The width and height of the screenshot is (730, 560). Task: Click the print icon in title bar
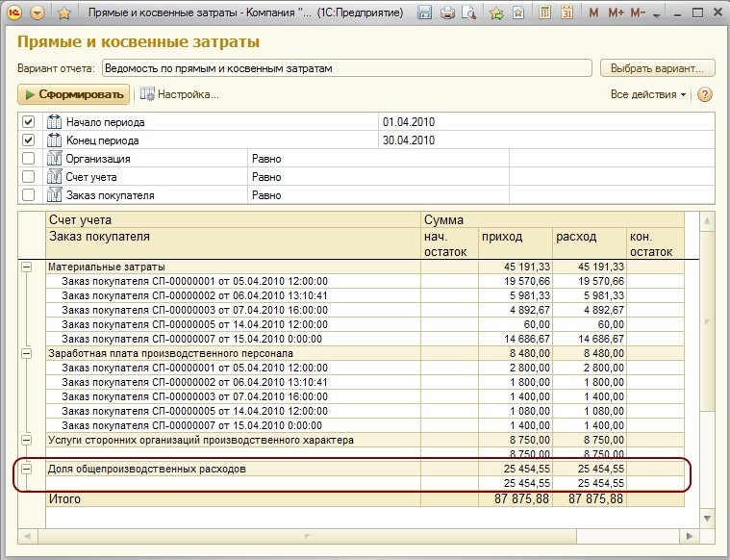point(447,13)
